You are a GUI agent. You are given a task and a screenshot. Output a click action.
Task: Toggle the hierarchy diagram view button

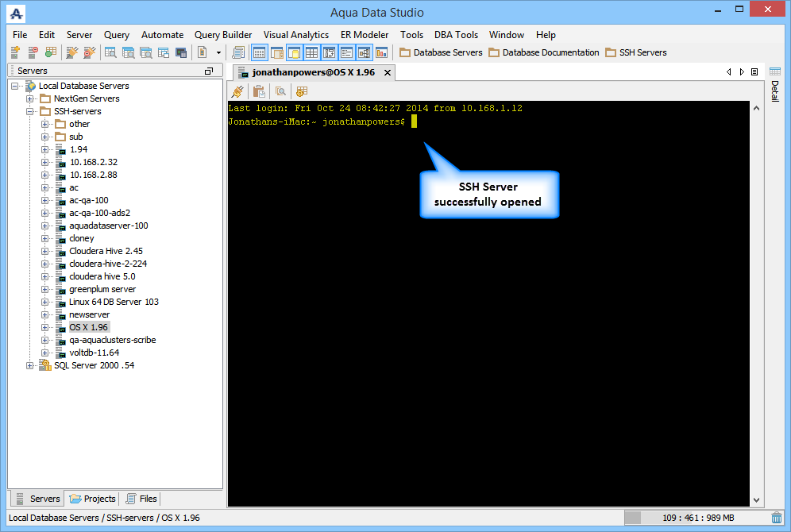pos(365,52)
